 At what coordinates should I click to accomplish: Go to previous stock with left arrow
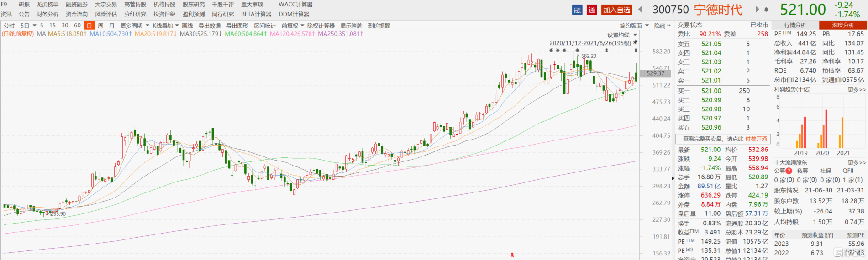click(x=640, y=10)
